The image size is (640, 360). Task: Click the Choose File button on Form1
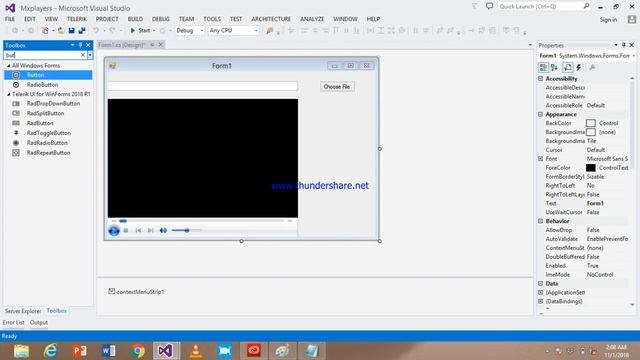point(337,87)
